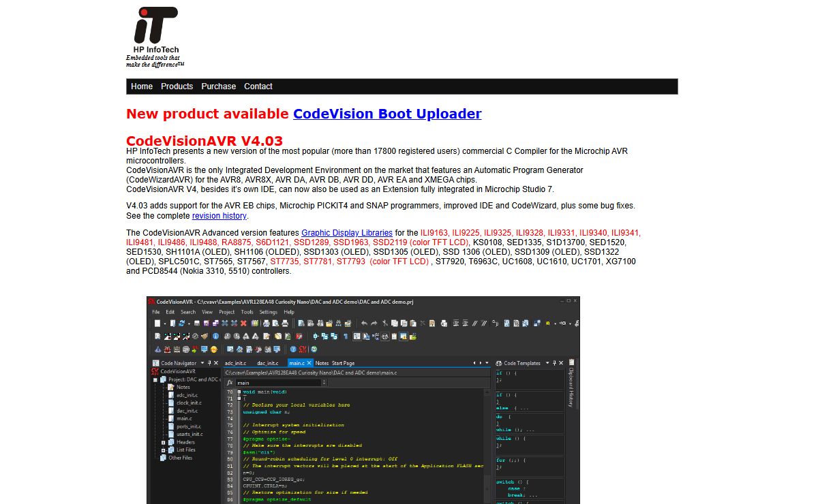
Task: Go to the Purchase page
Action: pyautogui.click(x=219, y=86)
